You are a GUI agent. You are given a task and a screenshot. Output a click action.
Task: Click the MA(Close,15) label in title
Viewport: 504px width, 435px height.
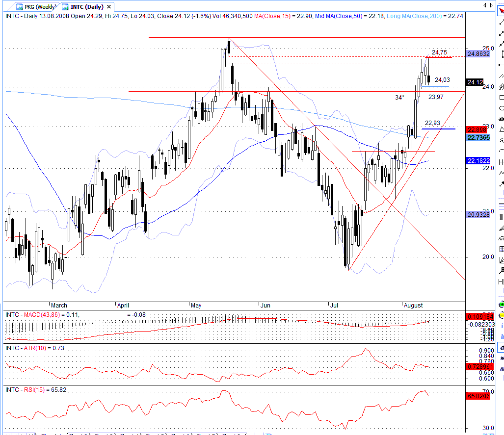(272, 16)
